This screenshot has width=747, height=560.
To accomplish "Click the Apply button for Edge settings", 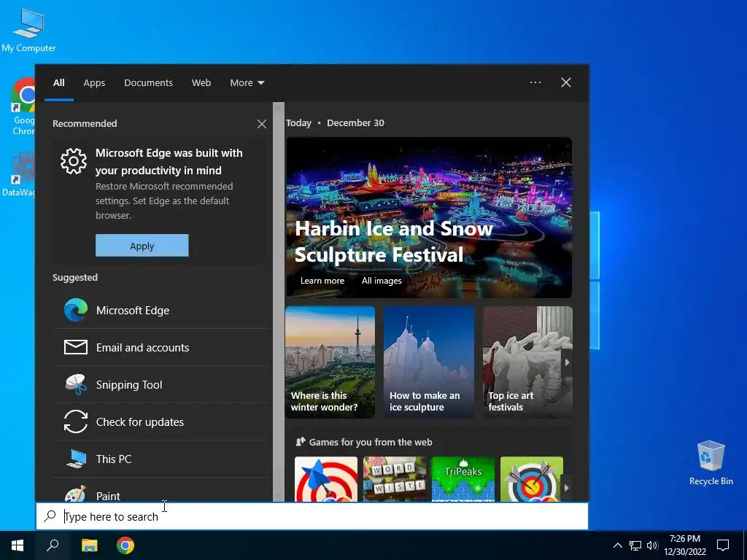I will coord(142,246).
